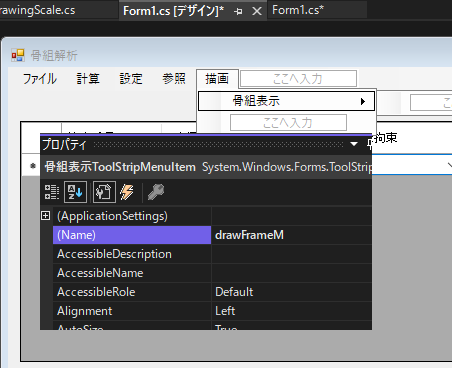Viewport: 452px width, 368px height.
Task: Click the new row asterisk marker in grid
Action: [33, 166]
